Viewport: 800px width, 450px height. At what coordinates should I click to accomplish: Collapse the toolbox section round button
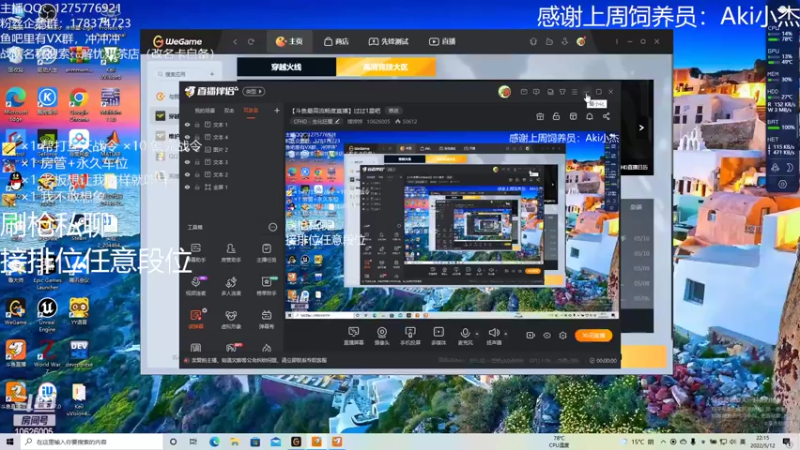[x=273, y=227]
